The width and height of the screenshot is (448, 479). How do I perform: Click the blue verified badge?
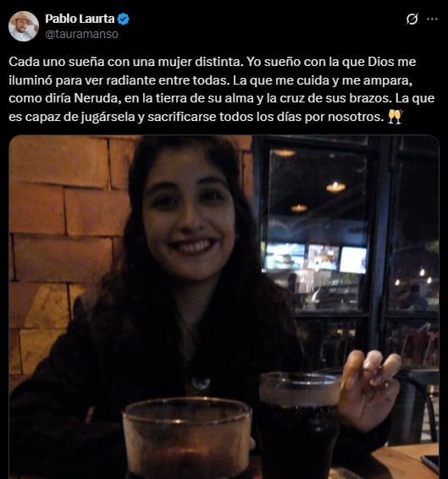(124, 19)
